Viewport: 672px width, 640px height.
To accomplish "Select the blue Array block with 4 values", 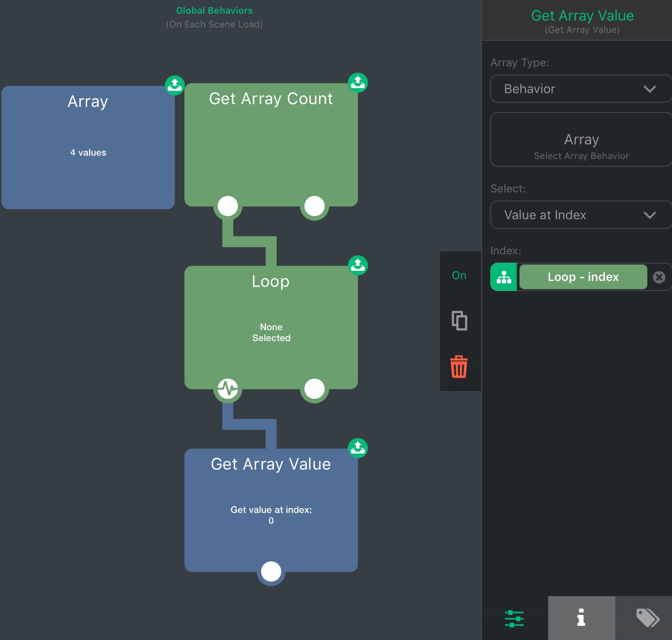I will pyautogui.click(x=88, y=148).
